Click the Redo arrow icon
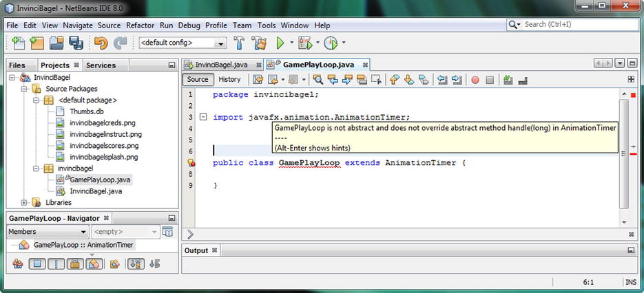Viewport: 644px width, 293px height. tap(120, 43)
